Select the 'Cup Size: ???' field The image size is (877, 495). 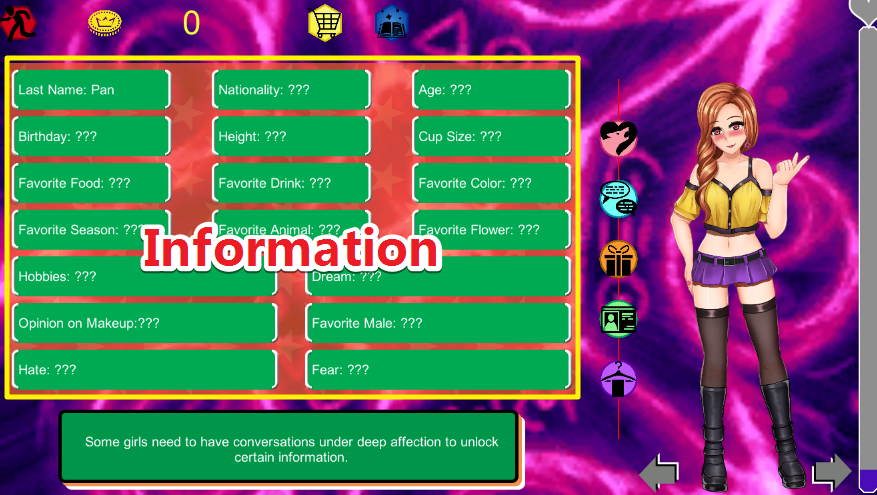492,136
